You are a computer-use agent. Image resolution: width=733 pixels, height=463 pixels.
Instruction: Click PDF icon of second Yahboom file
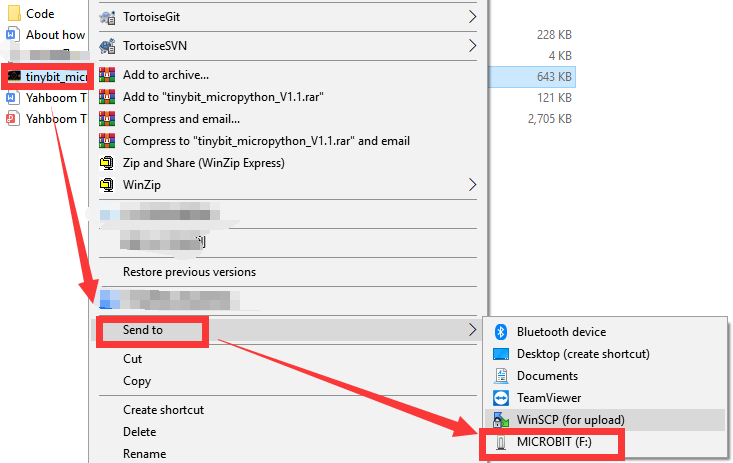(12, 118)
